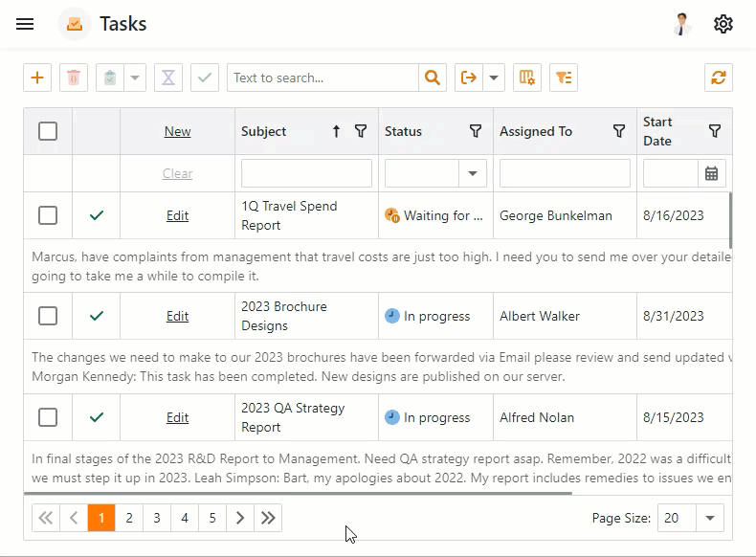
Task: Select page 1 in pager
Action: [x=101, y=518]
